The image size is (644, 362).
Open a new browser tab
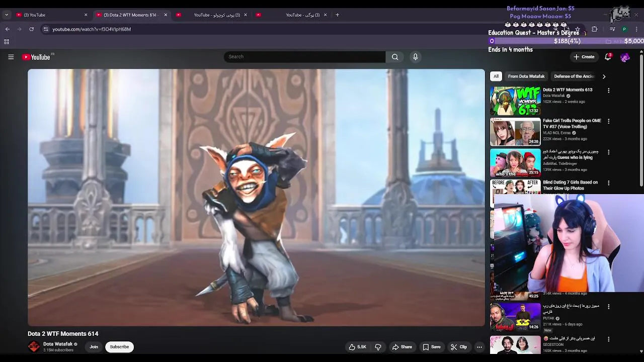coord(337,15)
